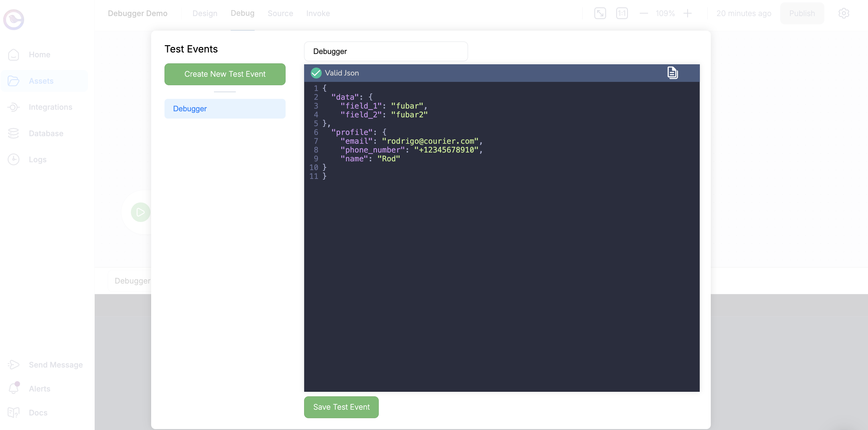Click the test event name field

[x=385, y=52]
